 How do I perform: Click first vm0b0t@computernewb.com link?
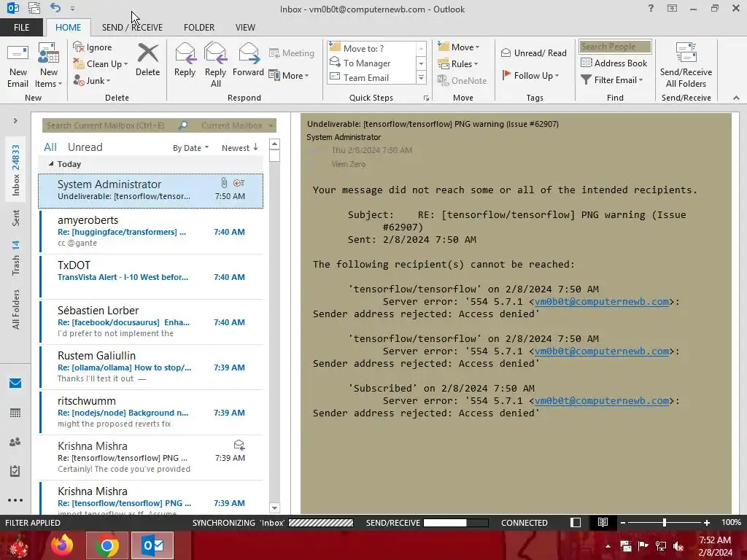pos(602,301)
